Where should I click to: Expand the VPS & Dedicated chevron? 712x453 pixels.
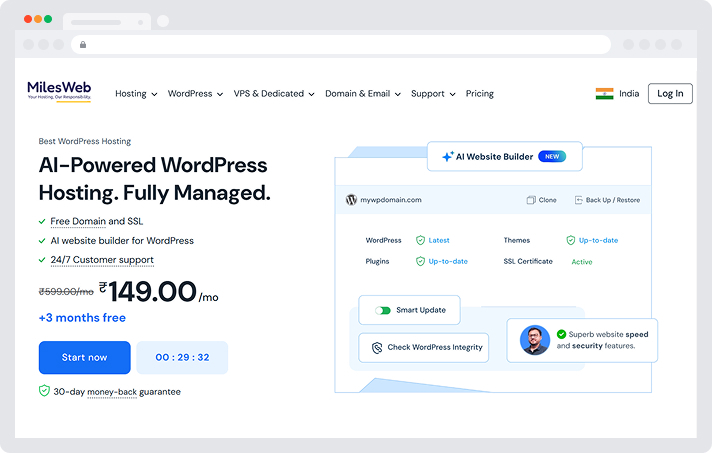(312, 94)
